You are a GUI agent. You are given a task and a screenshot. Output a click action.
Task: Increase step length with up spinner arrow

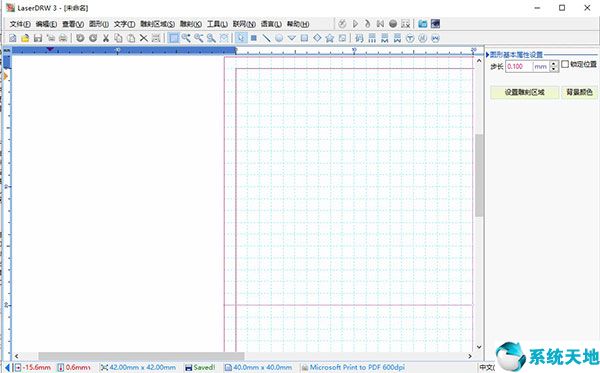pyautogui.click(x=554, y=64)
